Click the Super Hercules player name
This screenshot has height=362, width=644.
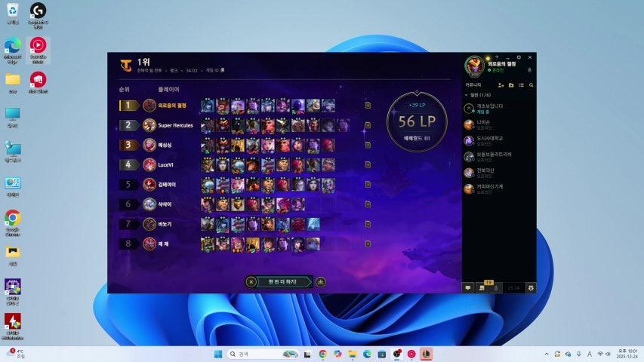175,125
